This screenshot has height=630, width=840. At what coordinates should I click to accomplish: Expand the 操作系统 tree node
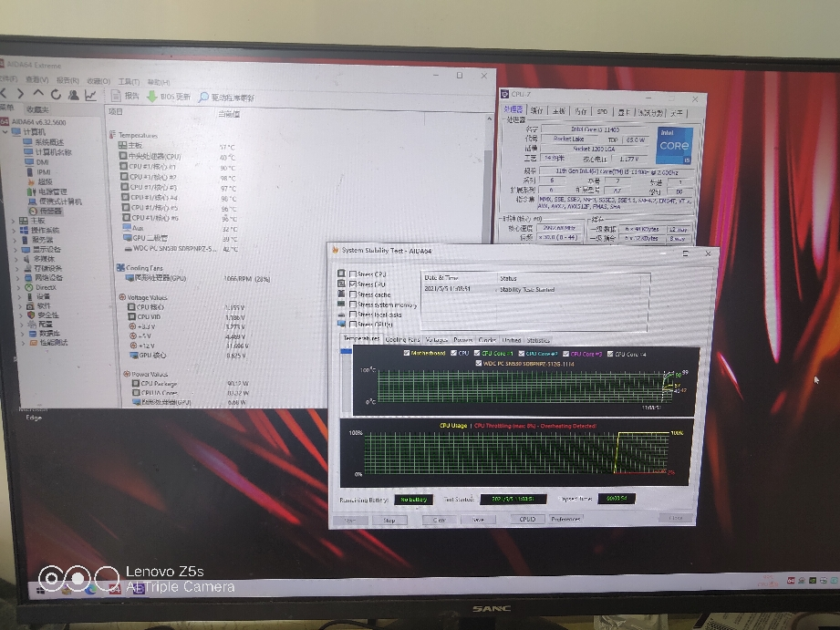pyautogui.click(x=14, y=230)
